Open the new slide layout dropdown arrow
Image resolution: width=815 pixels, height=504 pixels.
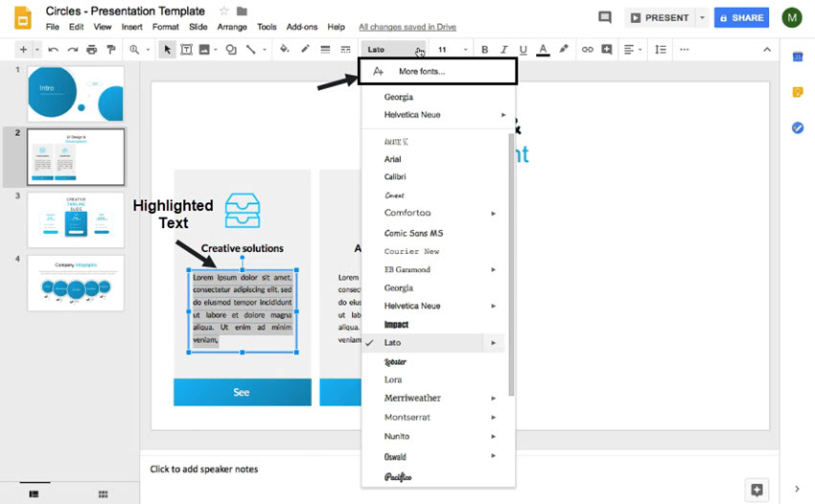(x=36, y=50)
